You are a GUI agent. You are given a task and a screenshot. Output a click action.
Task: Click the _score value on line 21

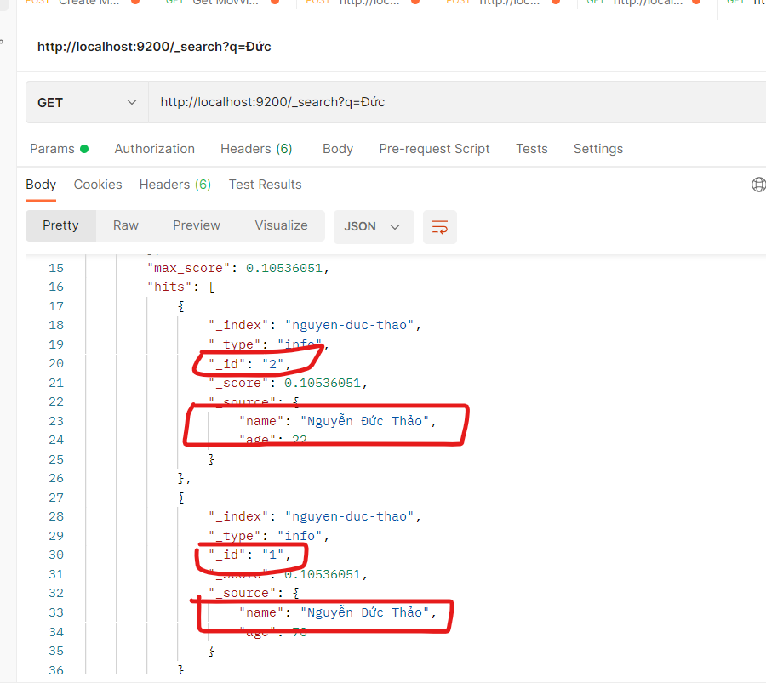pyautogui.click(x=323, y=384)
